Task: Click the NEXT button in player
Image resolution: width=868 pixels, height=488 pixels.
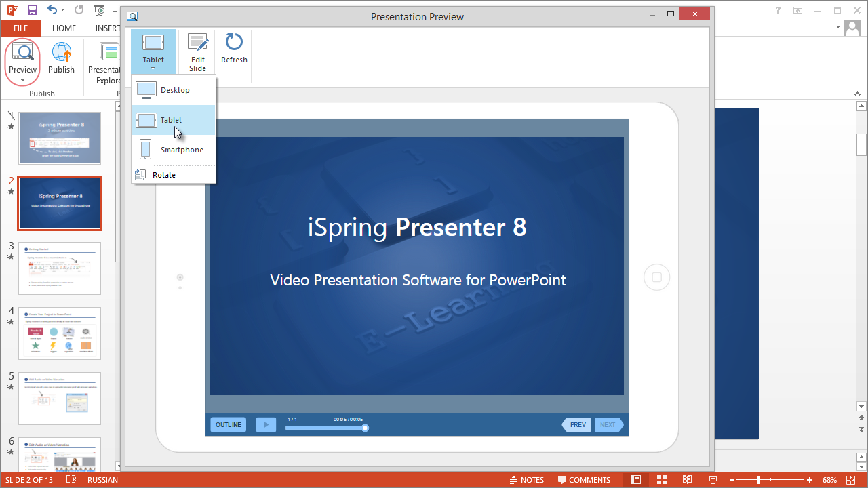Action: pyautogui.click(x=608, y=425)
